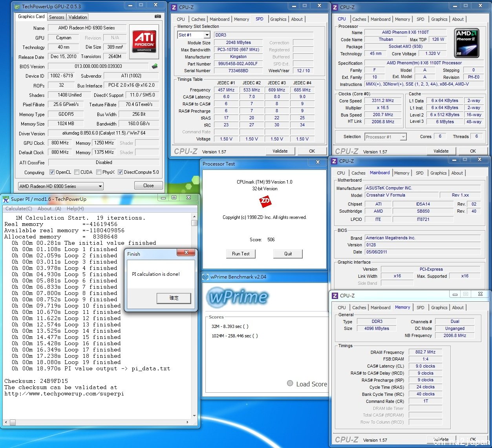492x448 pixels.
Task: Click Quit in the Processor Test window
Action: click(x=288, y=254)
